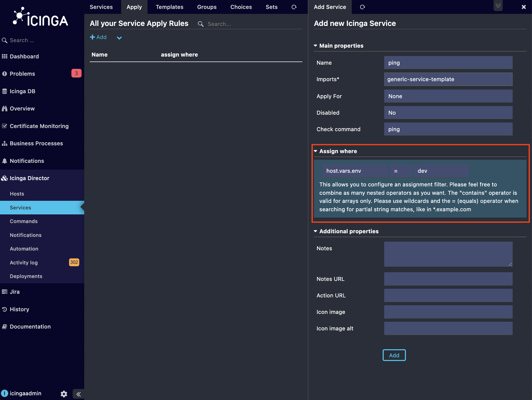The image size is (532, 400).
Task: Click the assign where column header
Action: [179, 54]
